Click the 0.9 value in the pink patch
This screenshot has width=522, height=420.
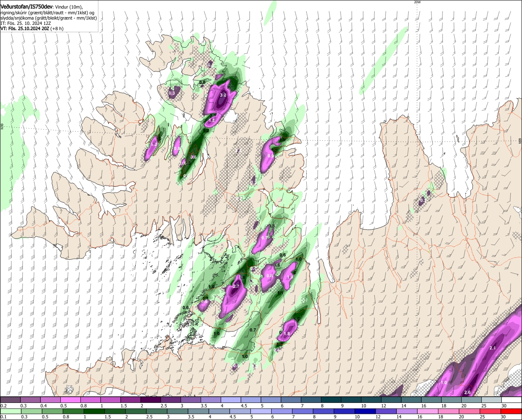click(271, 156)
